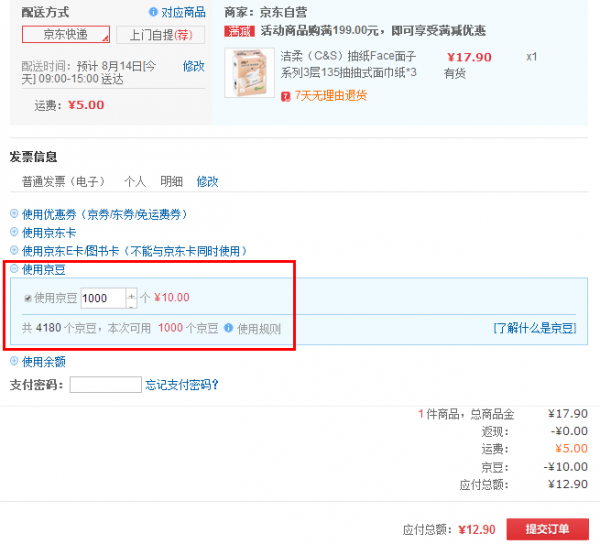Click the 满减 promotion tag
Viewport: 600px width, 544px height.
238,31
